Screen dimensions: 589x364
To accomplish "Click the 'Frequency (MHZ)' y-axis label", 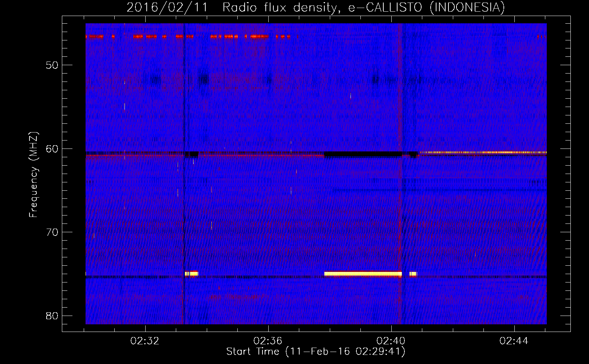I will [33, 175].
